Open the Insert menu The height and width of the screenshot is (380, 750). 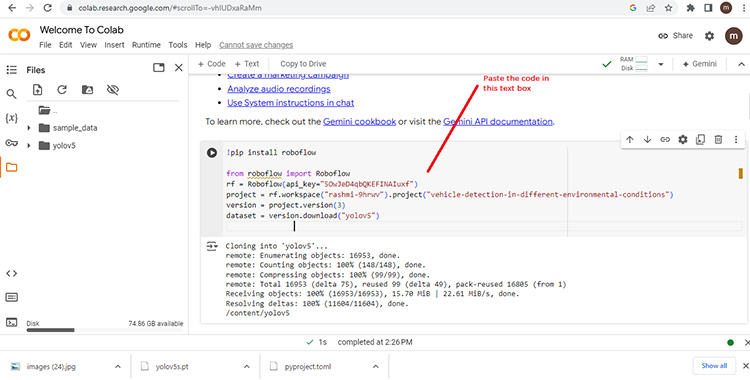[x=114, y=45]
